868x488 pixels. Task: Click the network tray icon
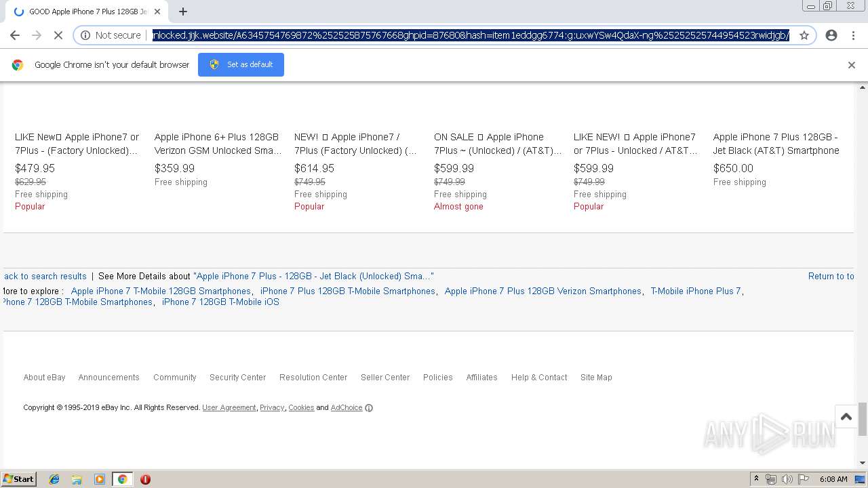click(771, 479)
